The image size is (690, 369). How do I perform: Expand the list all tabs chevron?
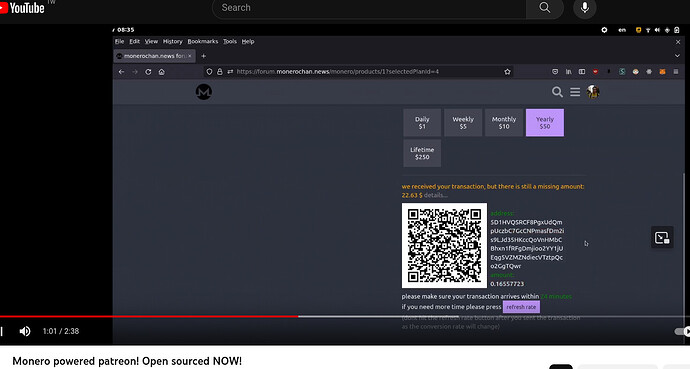click(677, 56)
